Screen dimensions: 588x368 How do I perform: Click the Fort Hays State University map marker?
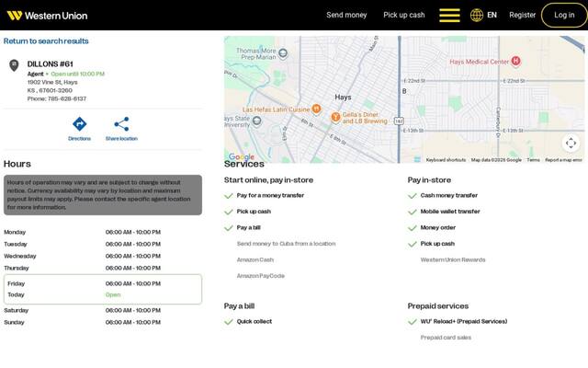point(257,121)
